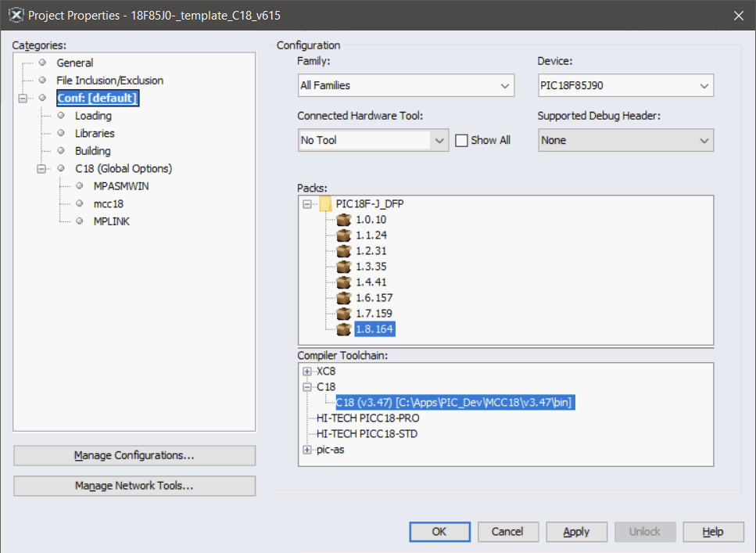Click the pack icon beside version 1.0.10
Viewport: 756px width, 553px height.
click(344, 219)
